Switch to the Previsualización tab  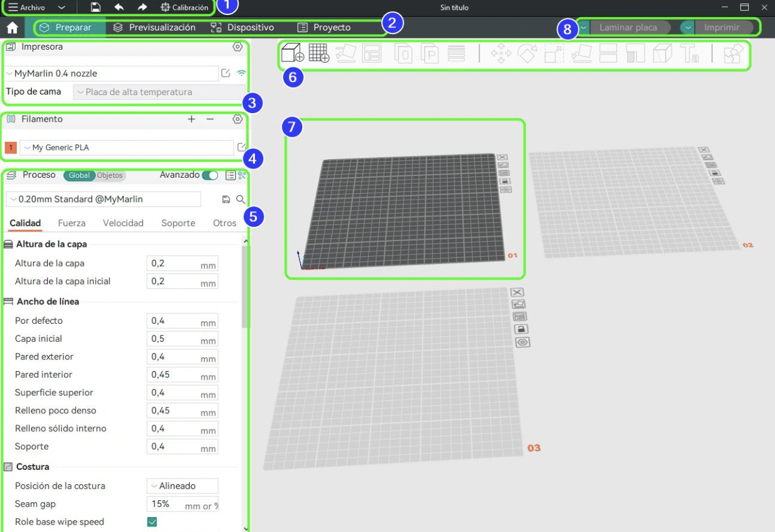154,27
